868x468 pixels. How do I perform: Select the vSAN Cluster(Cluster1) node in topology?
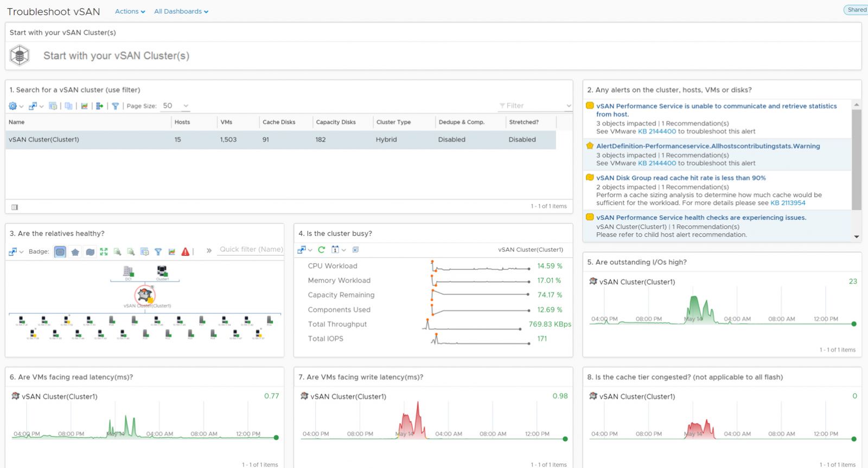pyautogui.click(x=145, y=295)
